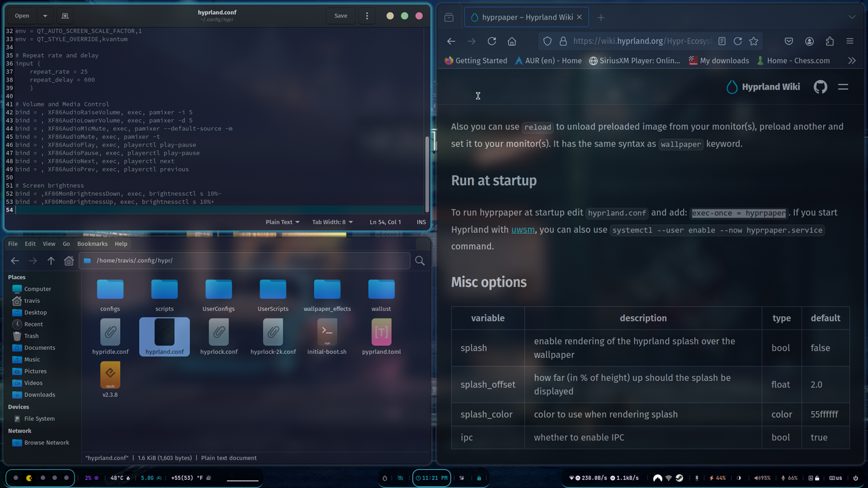Click the /home/travis/.config/hypr/ path field

[x=245, y=260]
